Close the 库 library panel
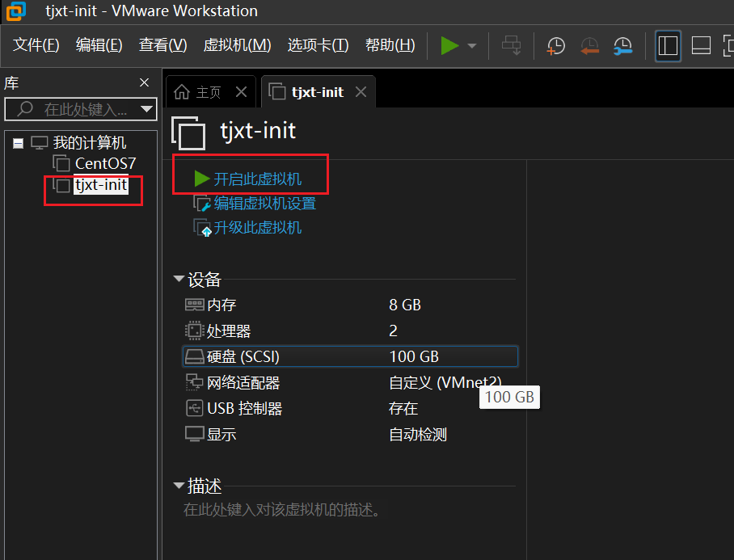Viewport: 734px width, 560px height. pos(144,82)
